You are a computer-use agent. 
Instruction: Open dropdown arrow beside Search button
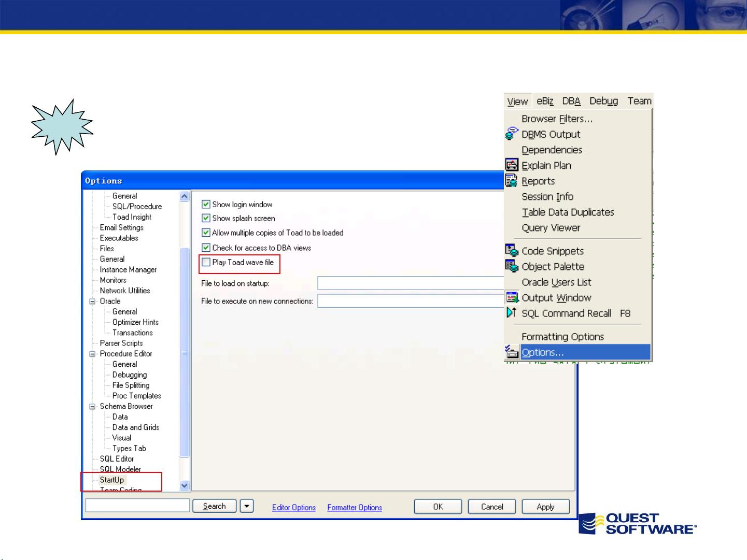tap(247, 506)
